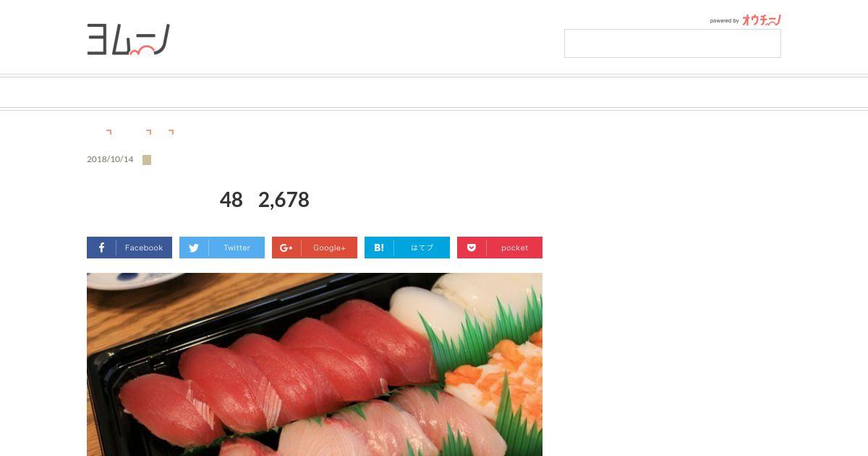Click the 2018/10/14 publish date
Screen dimensions: 868x456
(110, 159)
